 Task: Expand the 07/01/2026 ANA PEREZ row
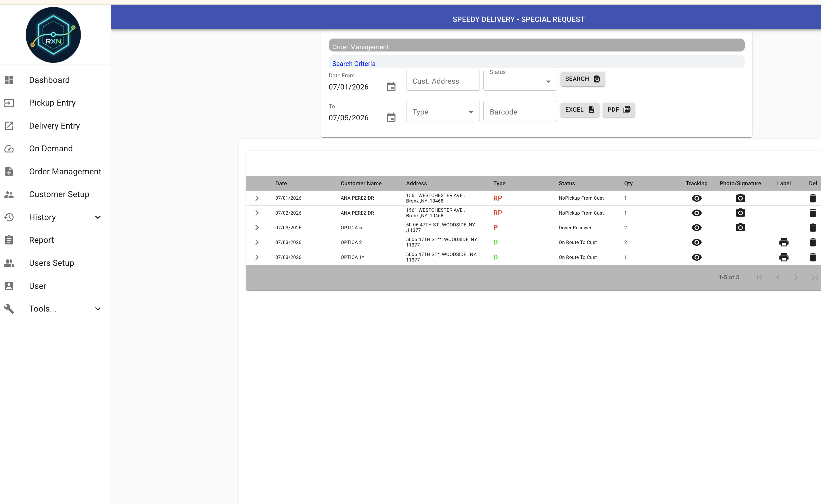click(257, 198)
